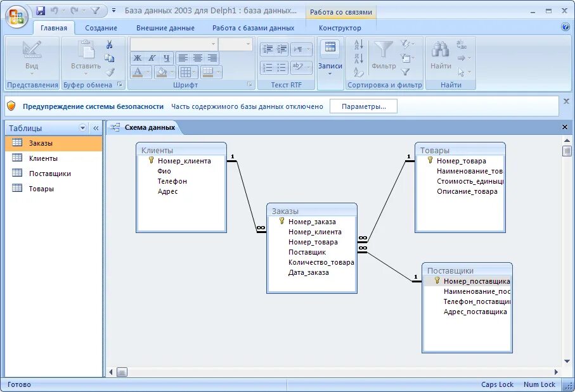This screenshot has height=392, width=575.
Task: Toggle italic К formatting
Action: pyautogui.click(x=152, y=58)
